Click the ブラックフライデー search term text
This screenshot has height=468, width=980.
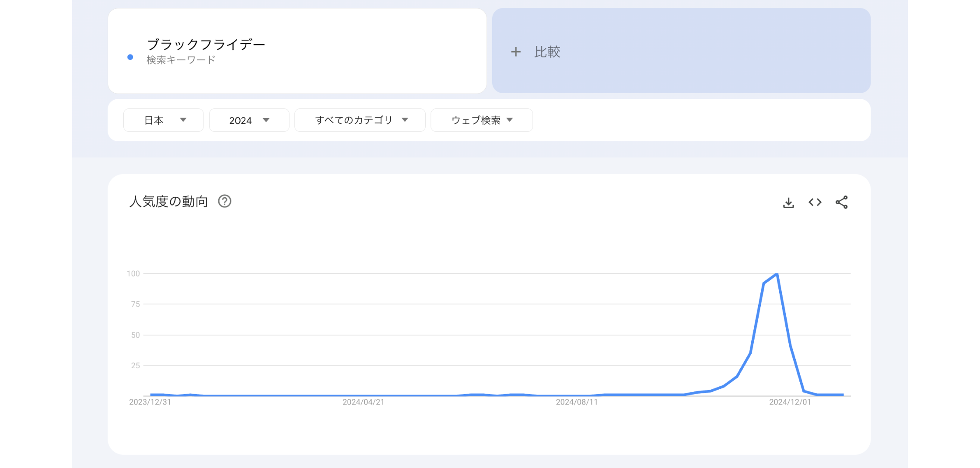click(206, 43)
